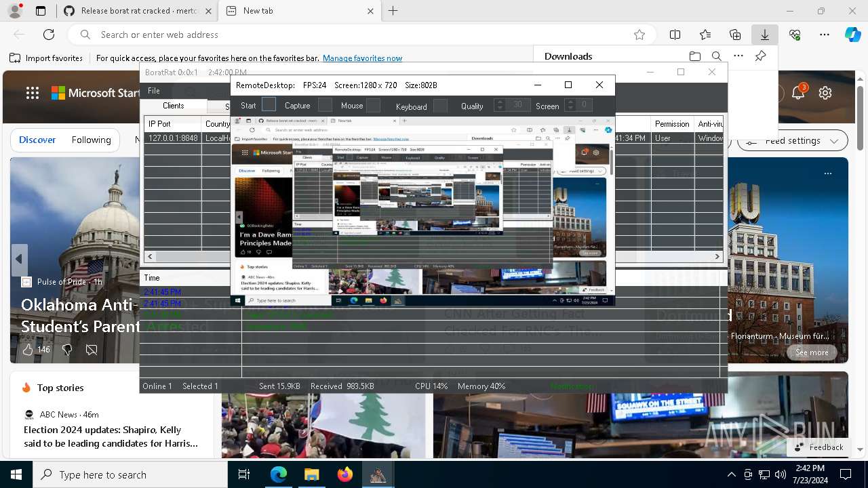The height and width of the screenshot is (488, 868).
Task: Search downloads in Downloads panel
Action: tap(717, 56)
